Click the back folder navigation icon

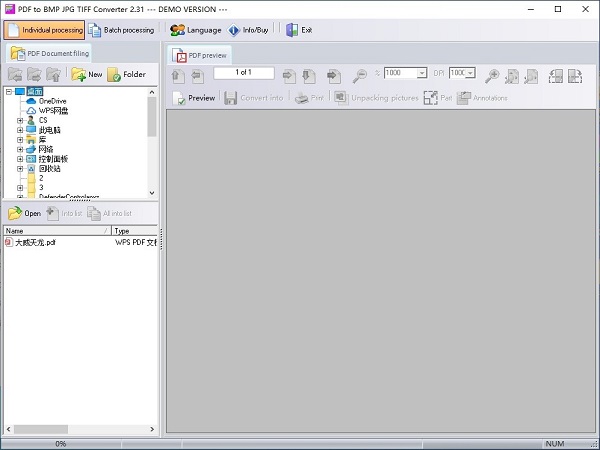(x=15, y=74)
